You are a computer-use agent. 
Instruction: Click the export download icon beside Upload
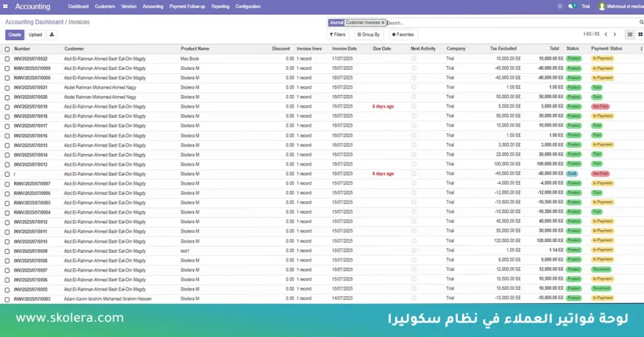click(x=52, y=35)
